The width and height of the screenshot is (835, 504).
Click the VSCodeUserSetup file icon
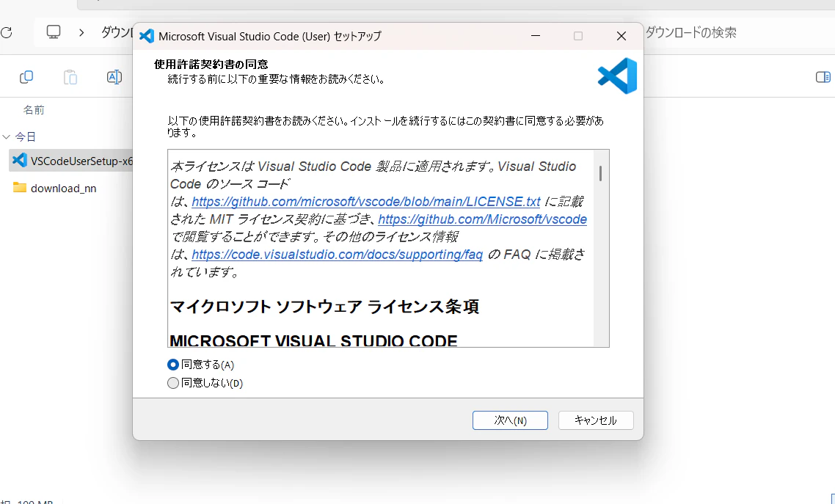[20, 160]
